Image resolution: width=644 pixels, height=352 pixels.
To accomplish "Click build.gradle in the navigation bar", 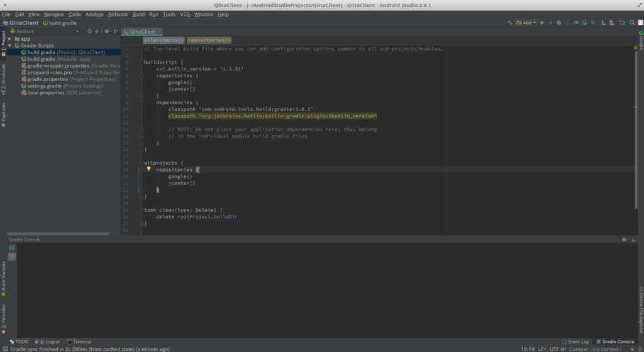I will pyautogui.click(x=60, y=23).
